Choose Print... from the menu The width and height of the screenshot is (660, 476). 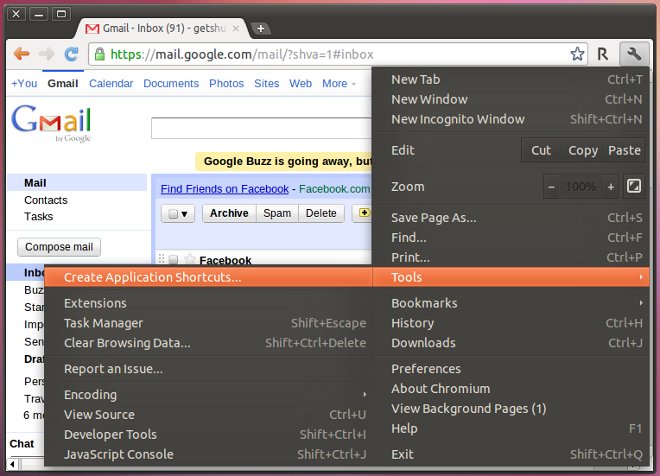tap(511, 257)
